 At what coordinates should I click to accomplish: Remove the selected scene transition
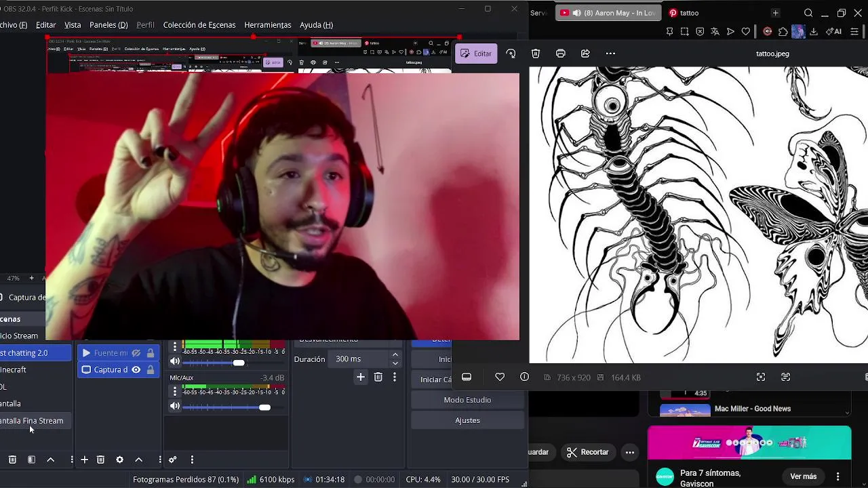pyautogui.click(x=378, y=377)
